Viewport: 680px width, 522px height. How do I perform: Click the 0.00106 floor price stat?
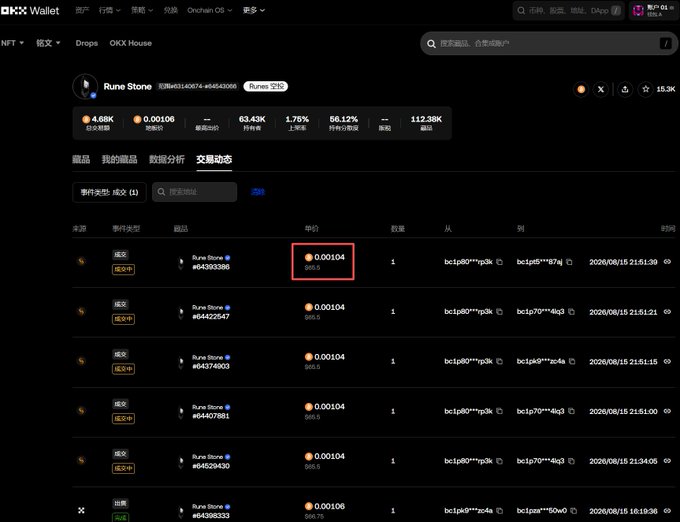(154, 123)
